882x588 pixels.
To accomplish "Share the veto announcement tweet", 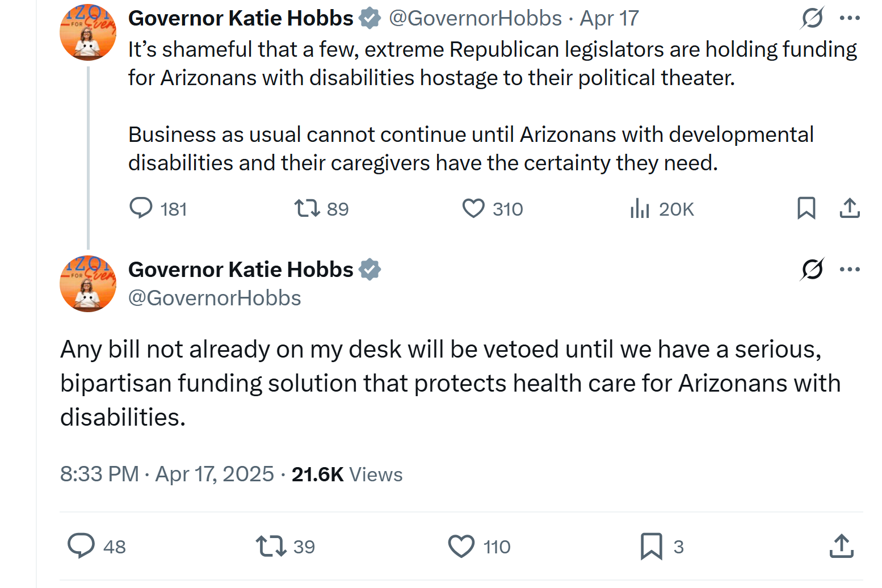I will click(x=841, y=546).
